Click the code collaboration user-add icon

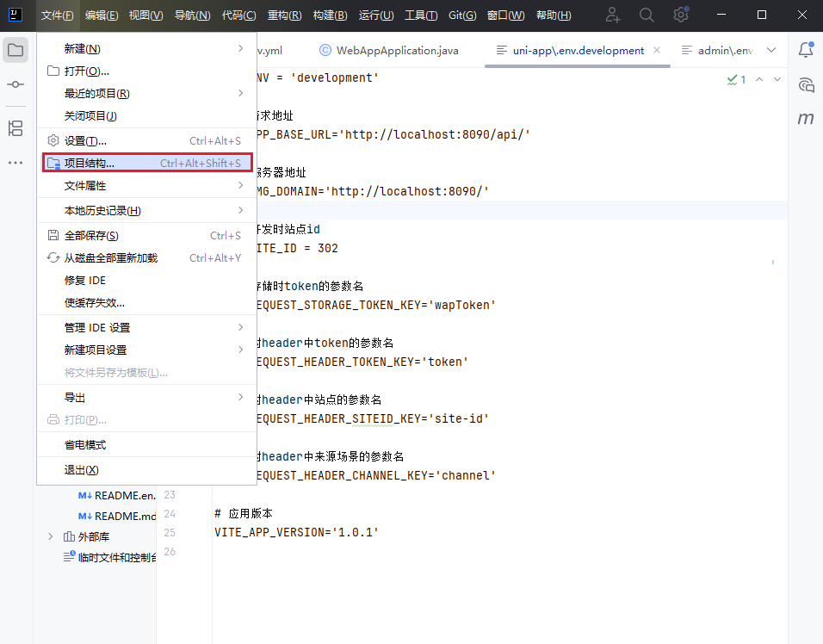(x=612, y=15)
